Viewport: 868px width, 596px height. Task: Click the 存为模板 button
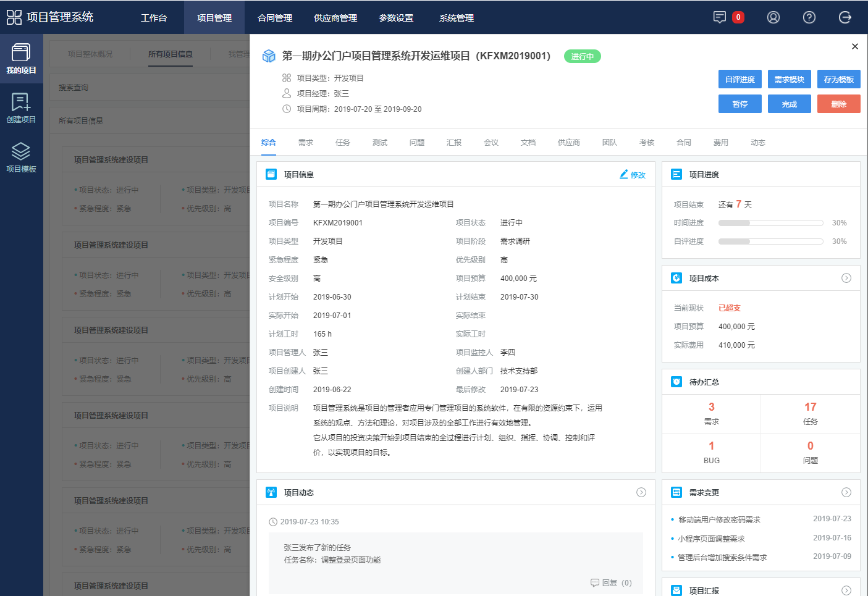tap(839, 79)
